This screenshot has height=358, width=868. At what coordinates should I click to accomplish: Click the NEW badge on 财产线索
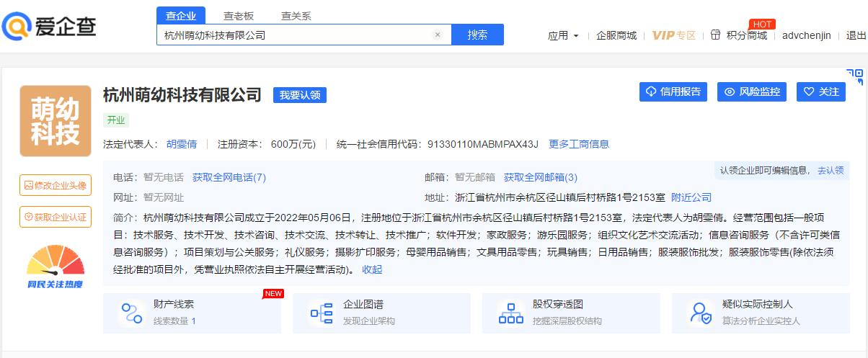(273, 293)
